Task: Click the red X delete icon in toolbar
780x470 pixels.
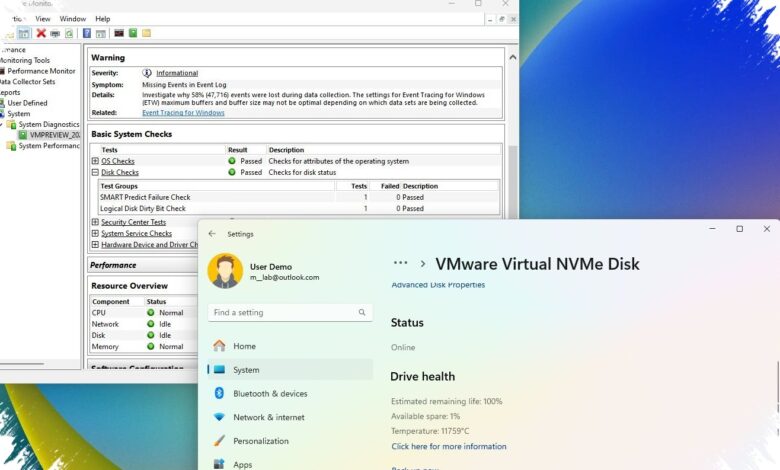Action: point(41,33)
